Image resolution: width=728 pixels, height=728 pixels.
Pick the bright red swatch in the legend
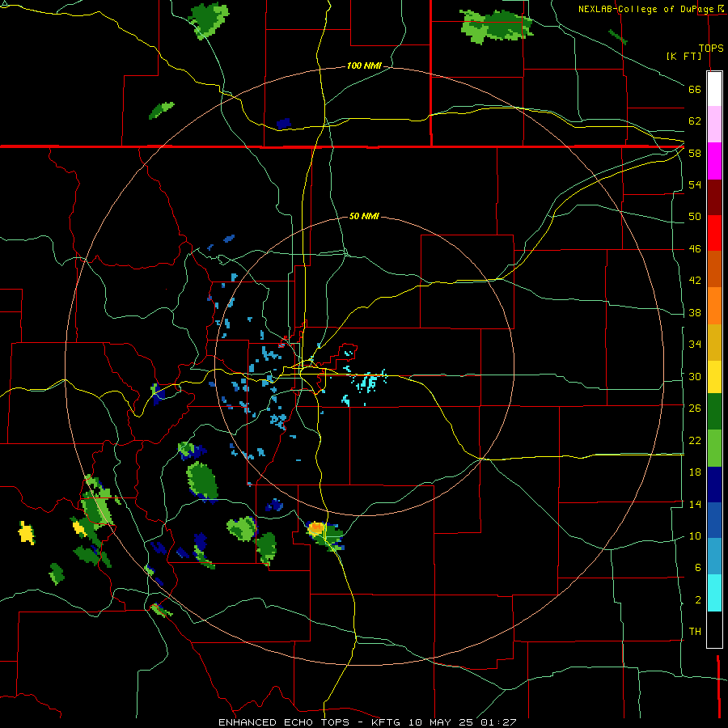tap(714, 233)
